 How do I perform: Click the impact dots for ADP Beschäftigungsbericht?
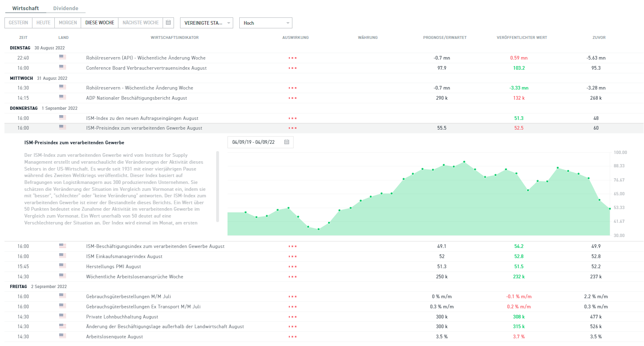coord(293,98)
